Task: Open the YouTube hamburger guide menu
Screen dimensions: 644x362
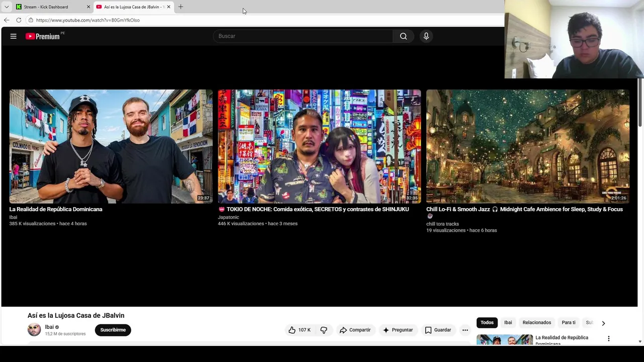Action: pyautogui.click(x=14, y=36)
